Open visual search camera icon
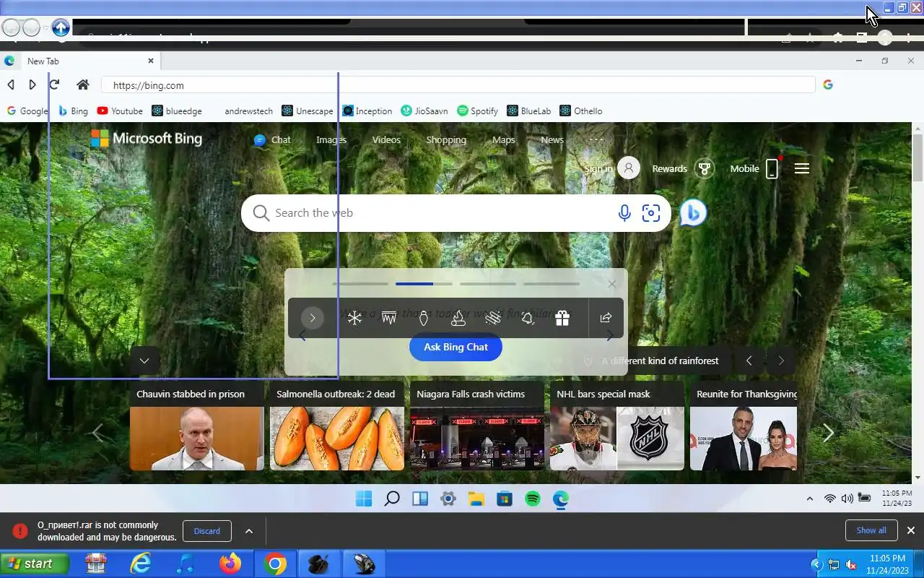This screenshot has width=924, height=578. [651, 213]
